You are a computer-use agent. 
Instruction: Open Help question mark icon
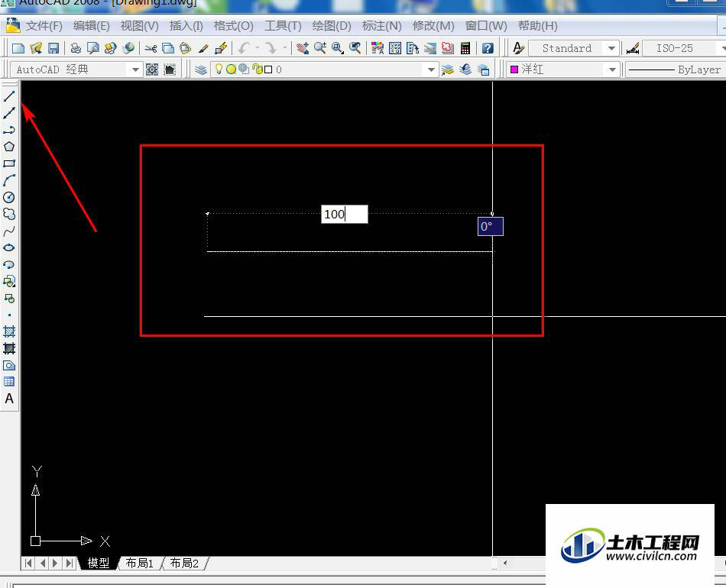click(x=488, y=48)
